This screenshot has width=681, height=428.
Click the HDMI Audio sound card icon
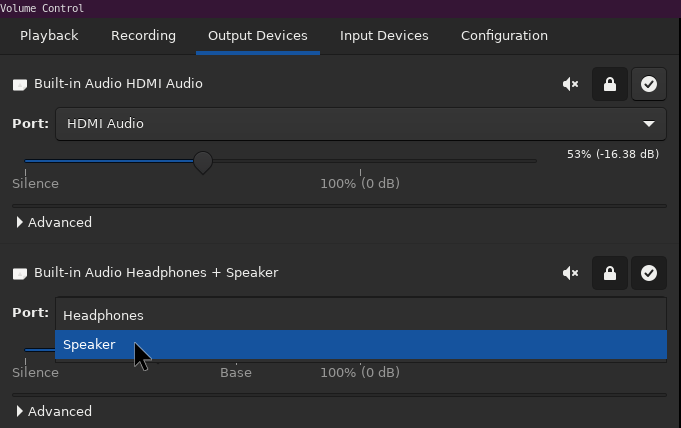[x=20, y=84]
